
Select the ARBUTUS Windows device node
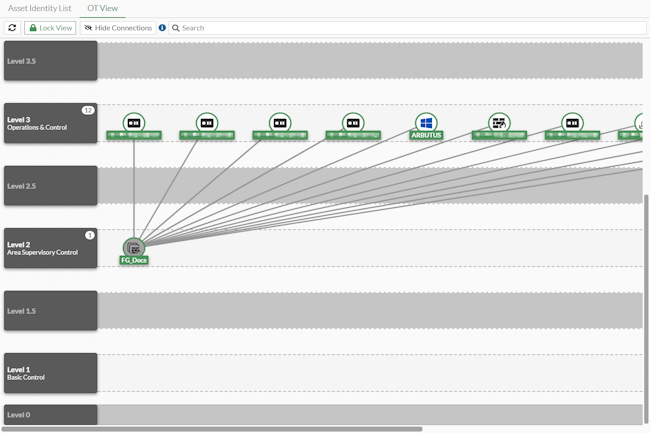426,123
